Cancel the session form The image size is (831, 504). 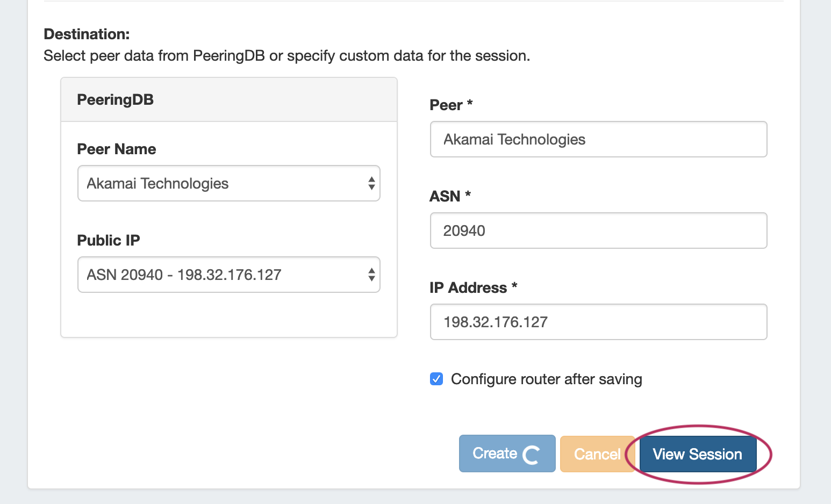(x=597, y=454)
